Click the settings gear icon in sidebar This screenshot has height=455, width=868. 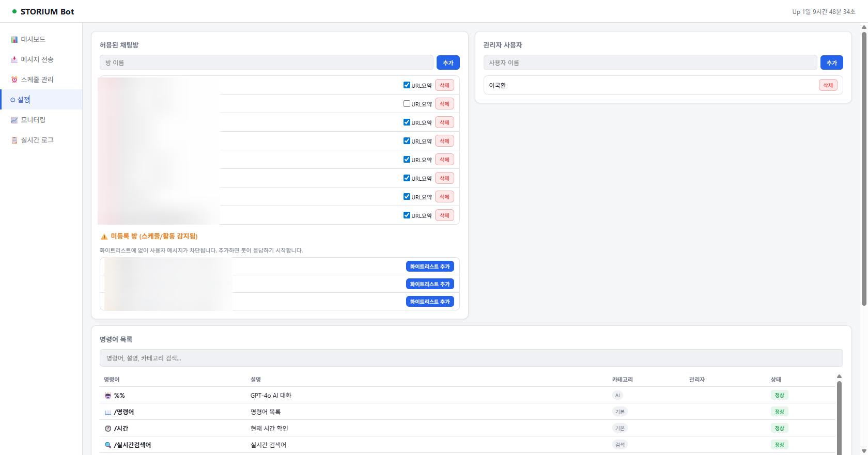tap(13, 100)
